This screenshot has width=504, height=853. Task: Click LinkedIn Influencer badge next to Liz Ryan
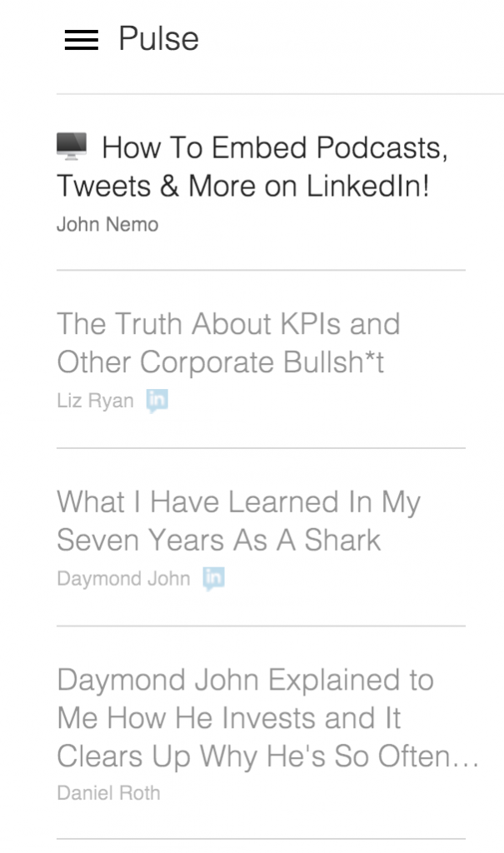[157, 401]
